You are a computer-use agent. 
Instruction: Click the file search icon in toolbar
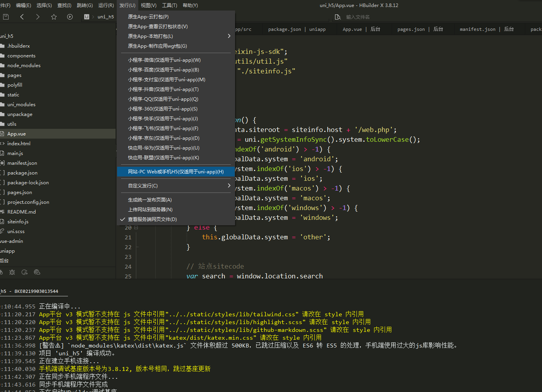[338, 17]
